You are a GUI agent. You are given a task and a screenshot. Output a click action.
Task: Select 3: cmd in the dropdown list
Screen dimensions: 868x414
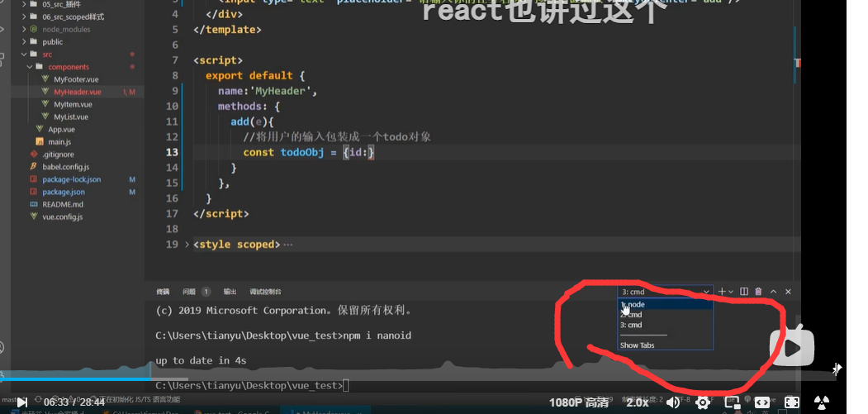click(665, 325)
